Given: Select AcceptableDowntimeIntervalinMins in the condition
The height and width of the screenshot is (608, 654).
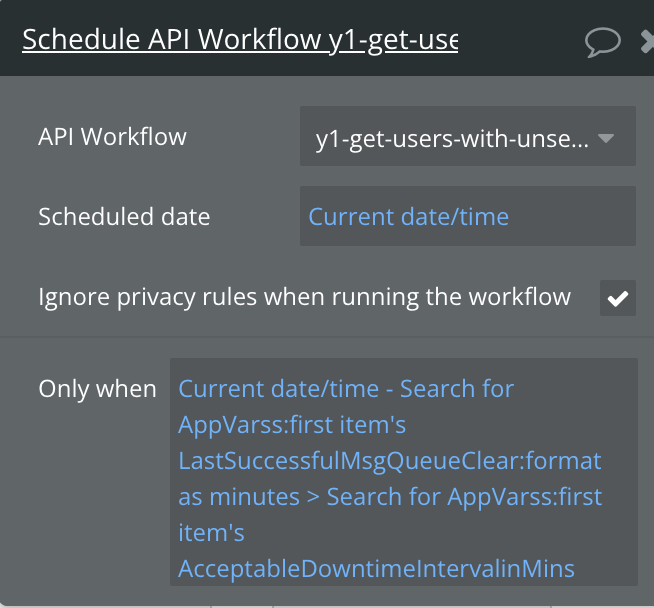Looking at the screenshot, I should coord(376,569).
